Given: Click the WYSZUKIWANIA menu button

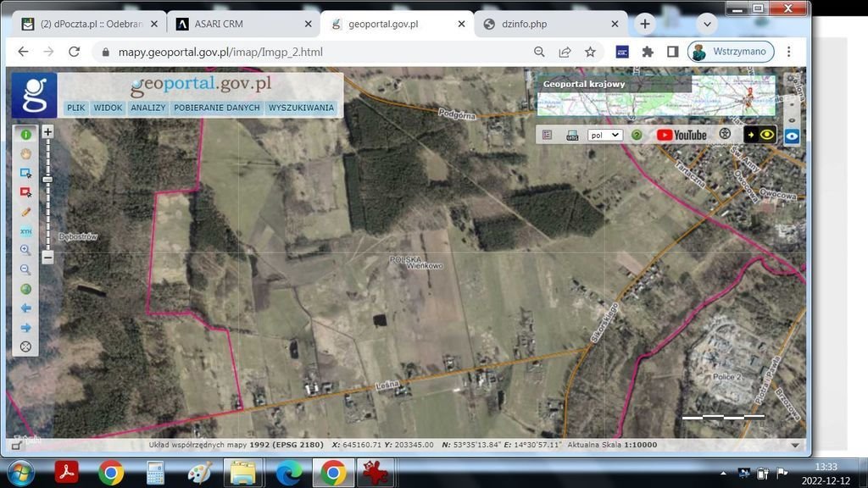Looking at the screenshot, I should 301,108.
